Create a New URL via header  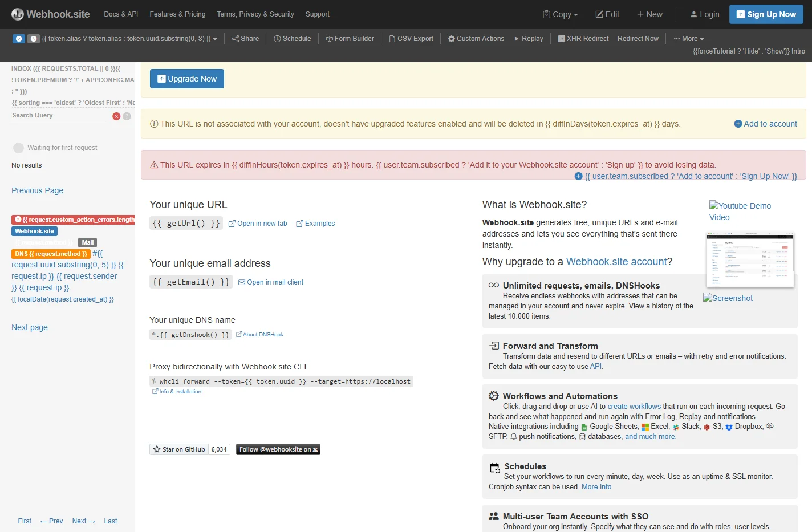coord(649,14)
